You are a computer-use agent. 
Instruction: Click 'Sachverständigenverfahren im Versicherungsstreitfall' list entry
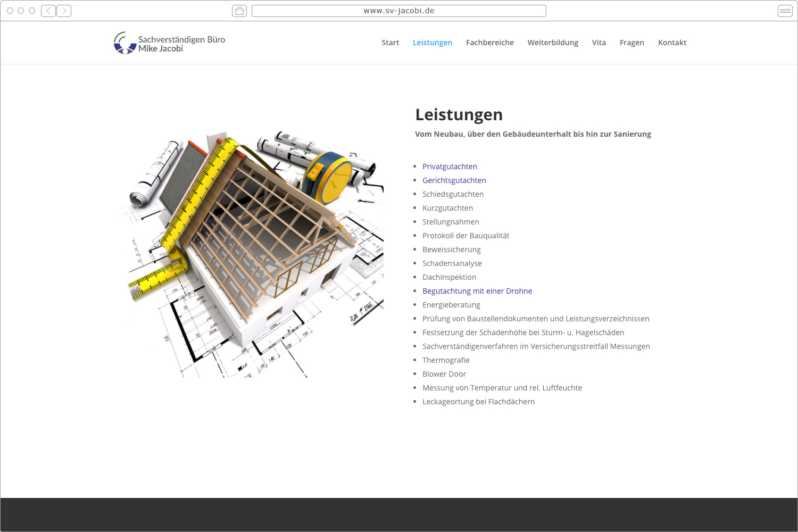tap(536, 346)
